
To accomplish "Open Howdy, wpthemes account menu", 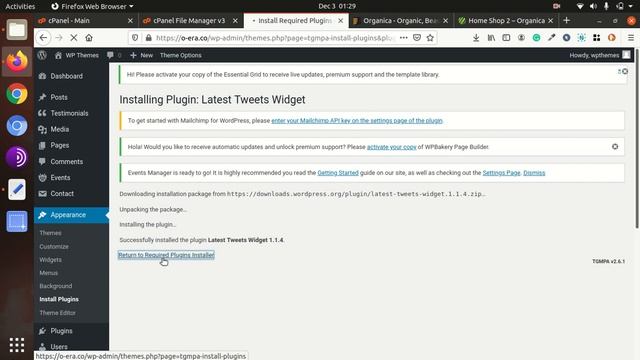I will pyautogui.click(x=600, y=55).
